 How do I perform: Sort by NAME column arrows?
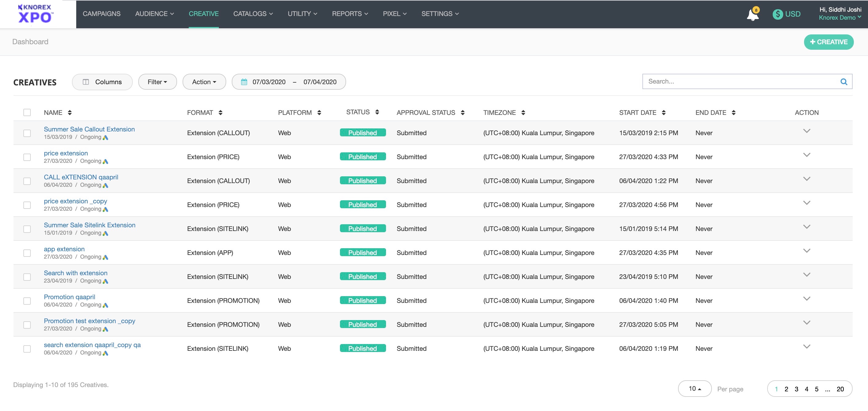pyautogui.click(x=70, y=112)
